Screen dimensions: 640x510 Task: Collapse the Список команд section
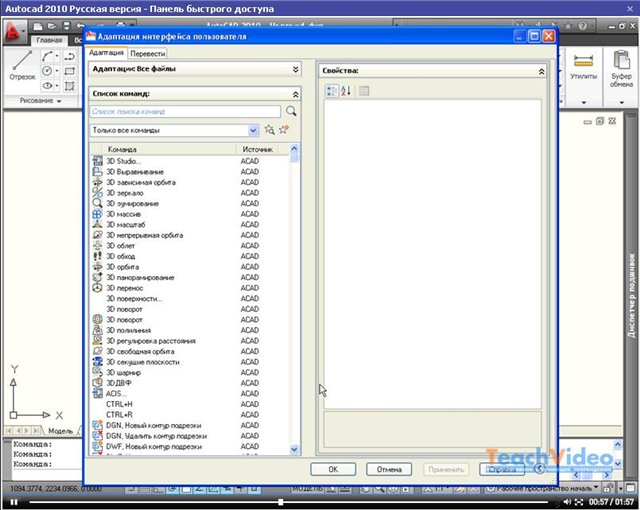point(296,95)
